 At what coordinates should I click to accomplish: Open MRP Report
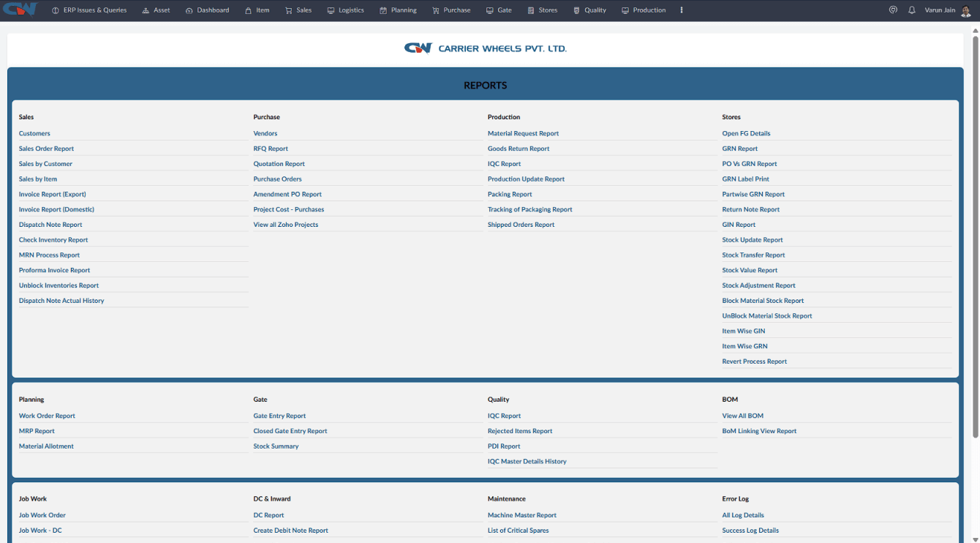(37, 431)
